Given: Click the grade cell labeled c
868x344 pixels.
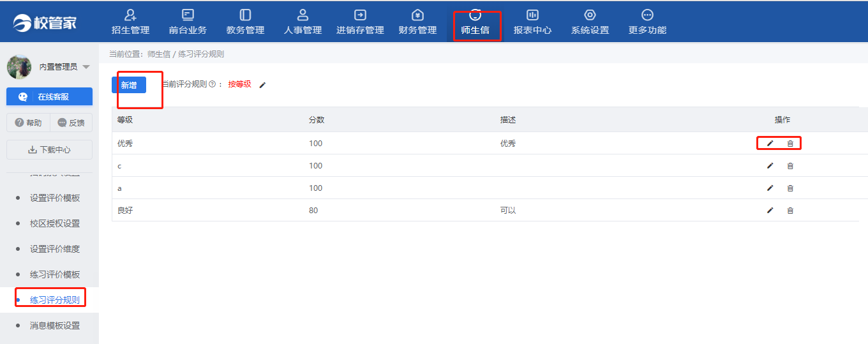Looking at the screenshot, I should click(119, 166).
